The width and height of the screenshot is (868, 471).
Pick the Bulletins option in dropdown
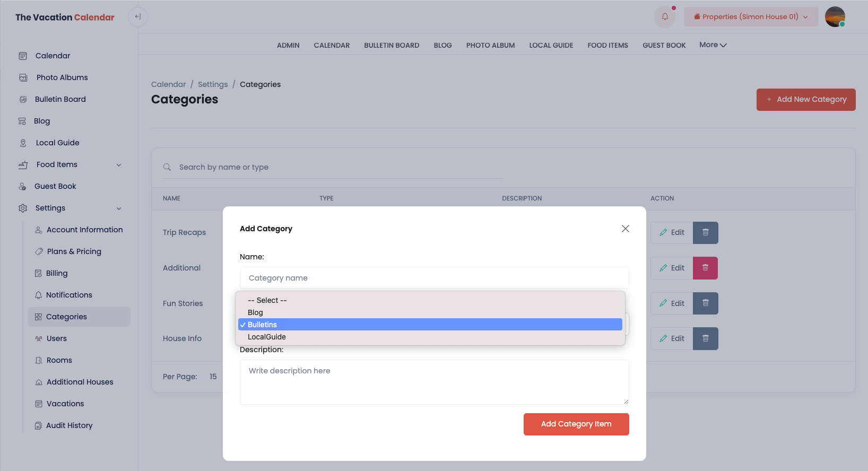click(x=263, y=325)
